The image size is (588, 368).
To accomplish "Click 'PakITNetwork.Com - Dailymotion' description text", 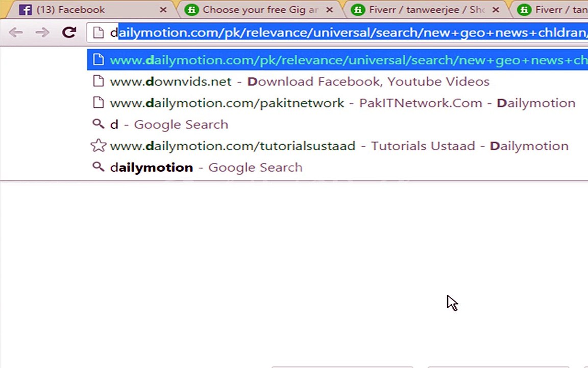I will (467, 103).
